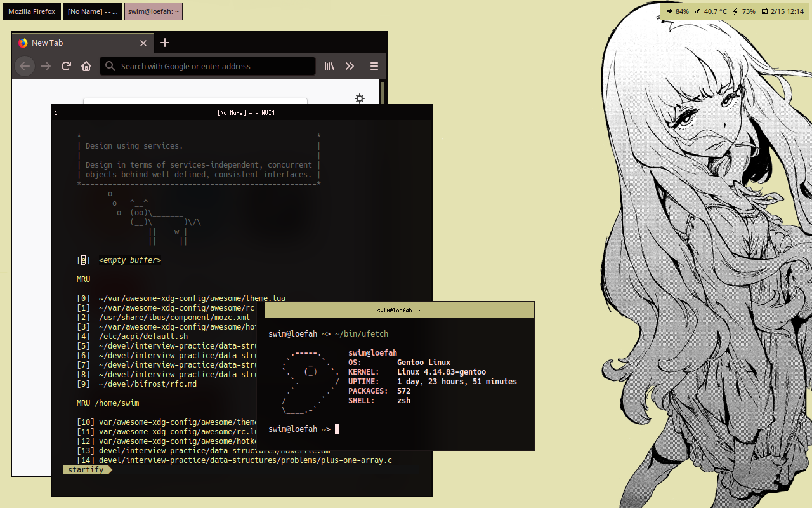Select the New Tab tab in Firefox
Screen dimensions: 812x508
82,43
